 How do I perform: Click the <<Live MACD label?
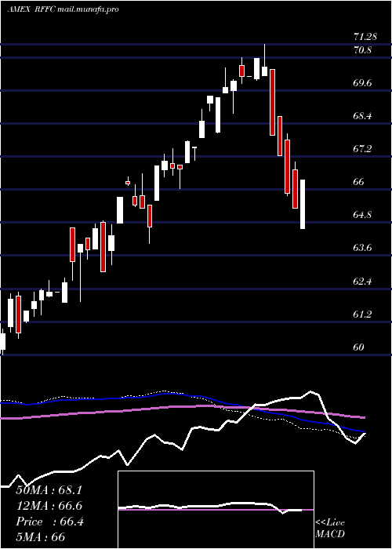click(330, 528)
